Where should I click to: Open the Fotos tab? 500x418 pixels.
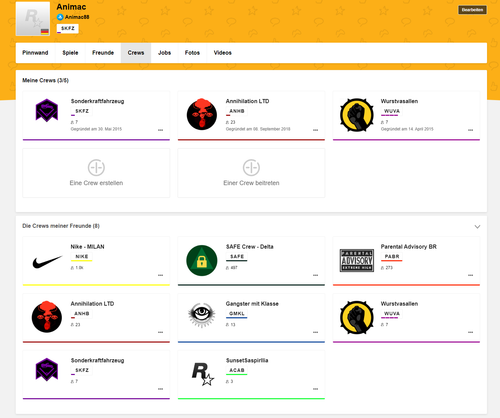pos(192,53)
